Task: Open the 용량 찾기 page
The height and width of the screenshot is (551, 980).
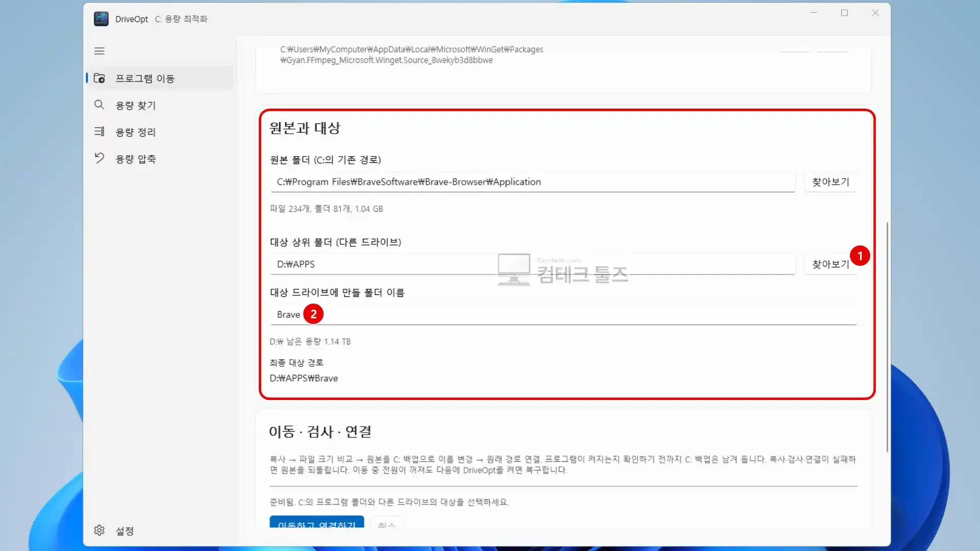Action: tap(160, 105)
